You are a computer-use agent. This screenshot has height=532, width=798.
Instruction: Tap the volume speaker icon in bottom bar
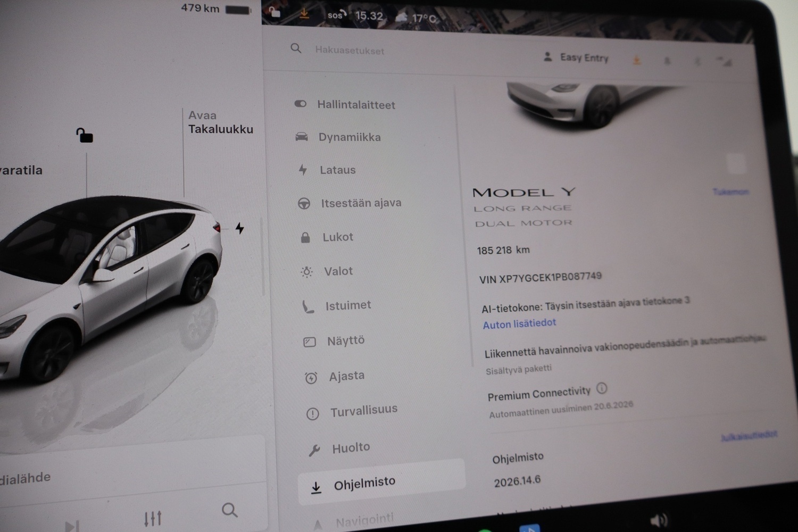pyautogui.click(x=659, y=520)
